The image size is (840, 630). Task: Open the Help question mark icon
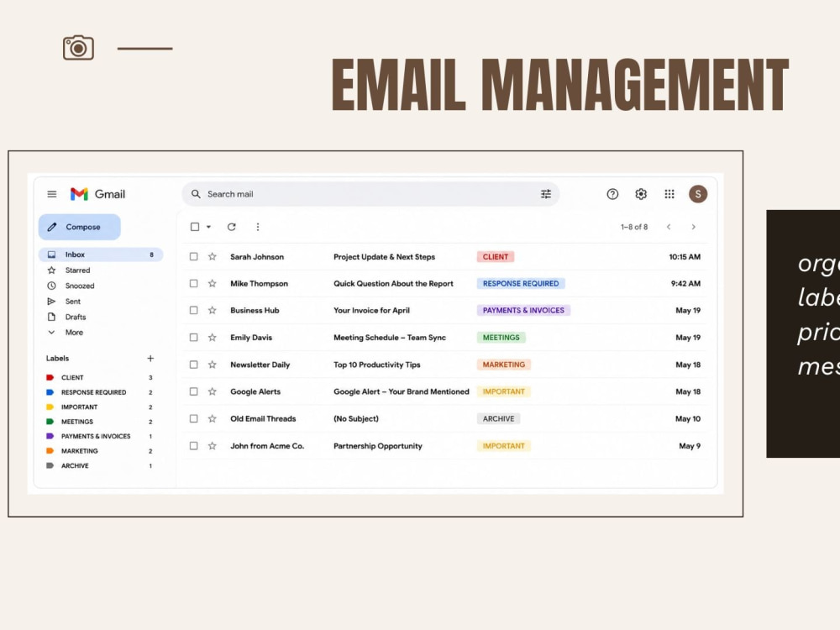pyautogui.click(x=612, y=194)
